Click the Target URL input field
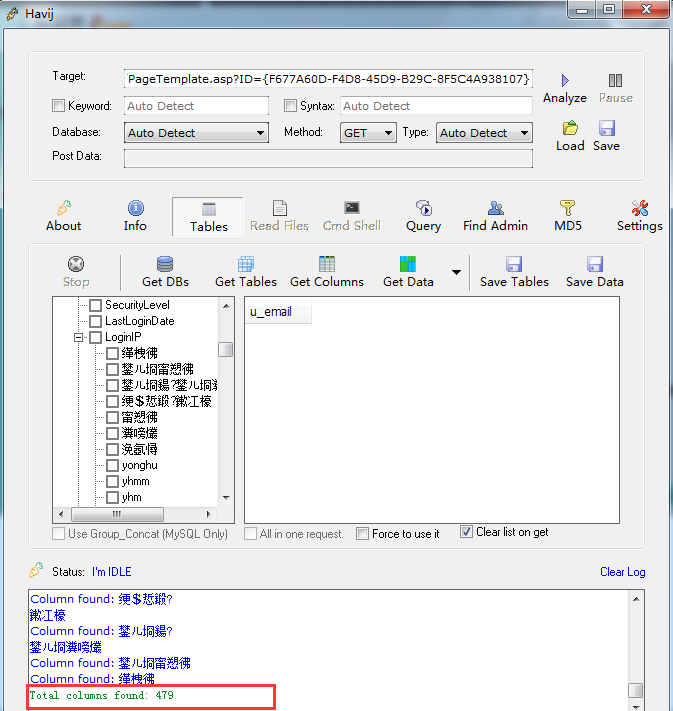This screenshot has width=673, height=711. pyautogui.click(x=328, y=79)
